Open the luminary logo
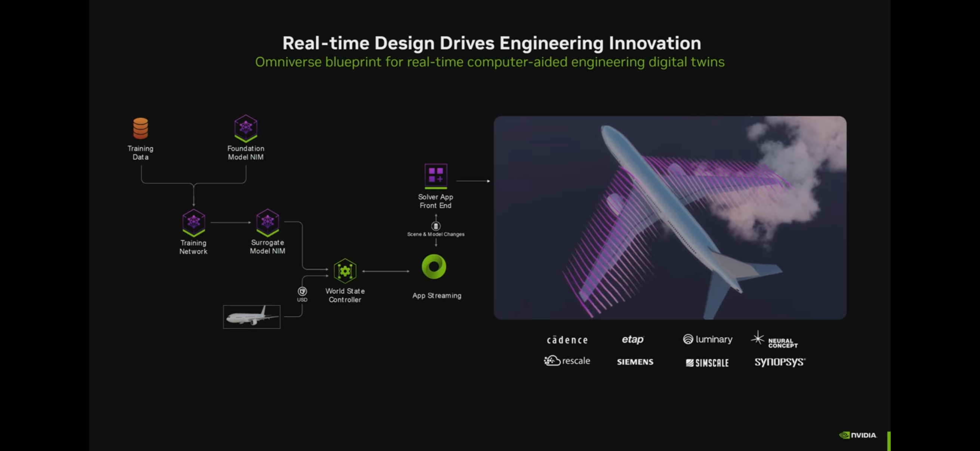The image size is (980, 451). pyautogui.click(x=707, y=339)
